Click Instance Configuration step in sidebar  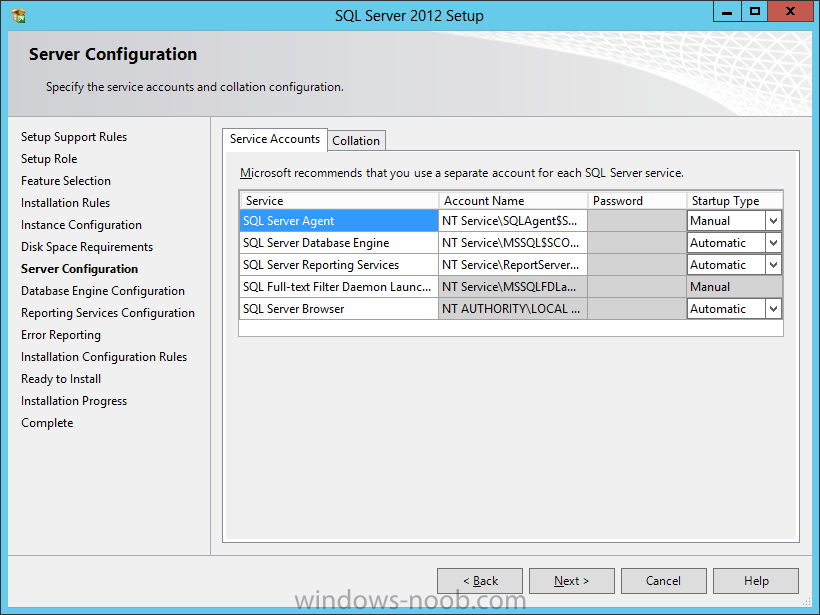(81, 225)
